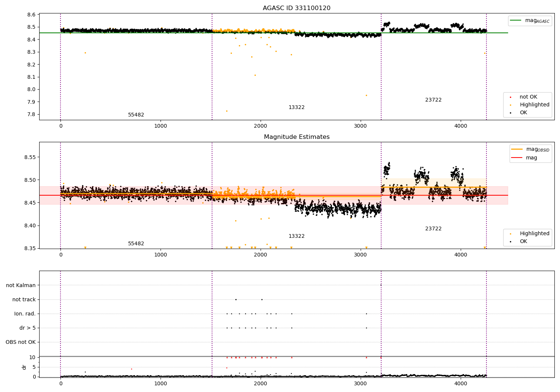Click obsid label 55482 in middle plot
560x392 pixels.
coord(136,244)
